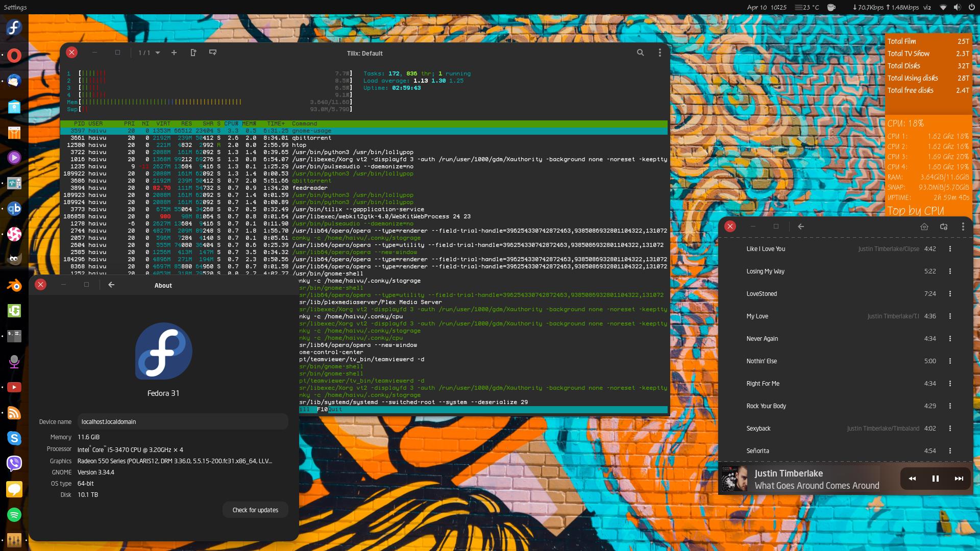980x551 pixels.
Task: Click the weather temperature indicator 23 °C
Action: pos(807,7)
